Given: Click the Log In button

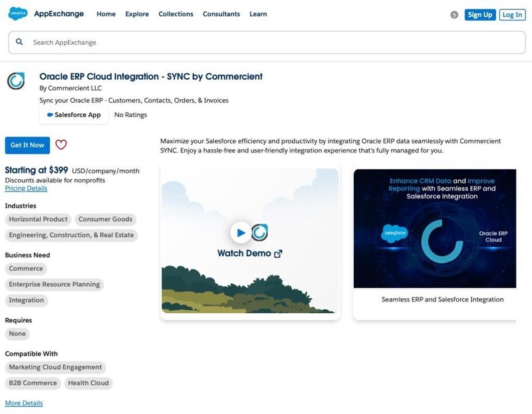Looking at the screenshot, I should (x=512, y=15).
